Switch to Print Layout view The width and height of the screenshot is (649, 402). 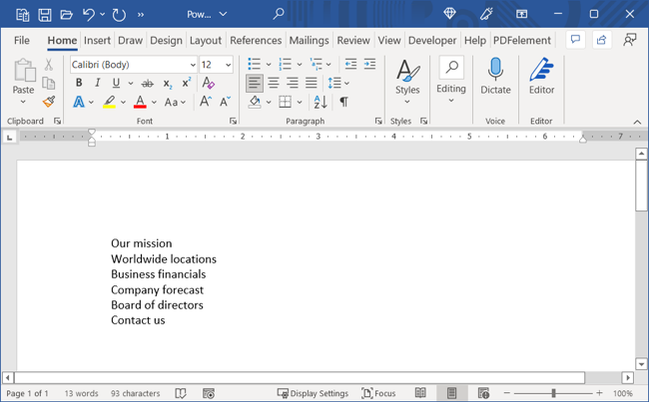[x=452, y=393]
